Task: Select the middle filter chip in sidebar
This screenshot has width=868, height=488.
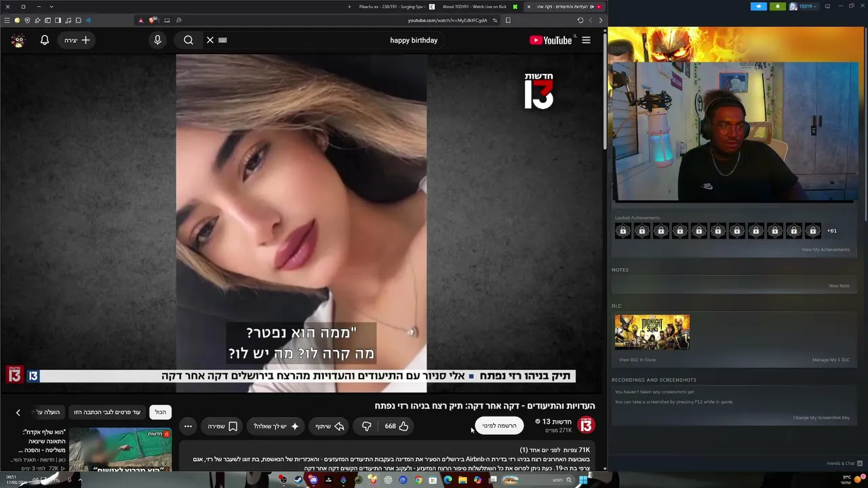Action: pos(107,412)
